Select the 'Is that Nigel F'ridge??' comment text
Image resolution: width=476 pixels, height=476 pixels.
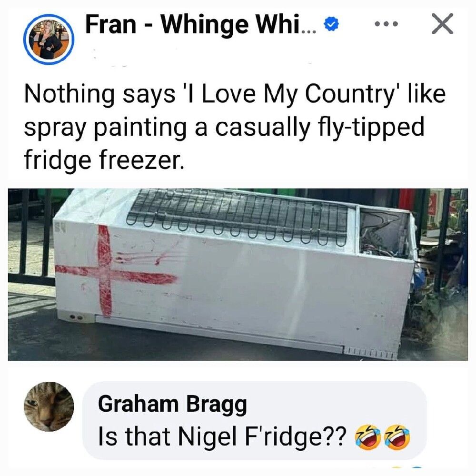pos(222,436)
